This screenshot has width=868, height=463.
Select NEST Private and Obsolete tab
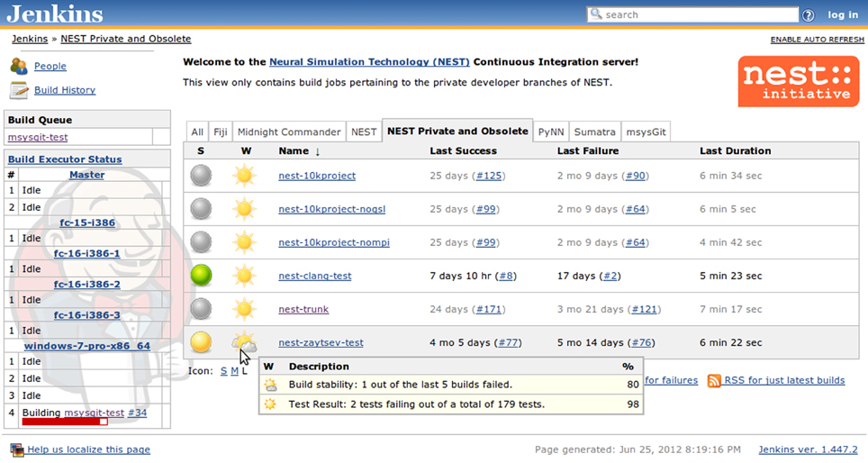[457, 131]
